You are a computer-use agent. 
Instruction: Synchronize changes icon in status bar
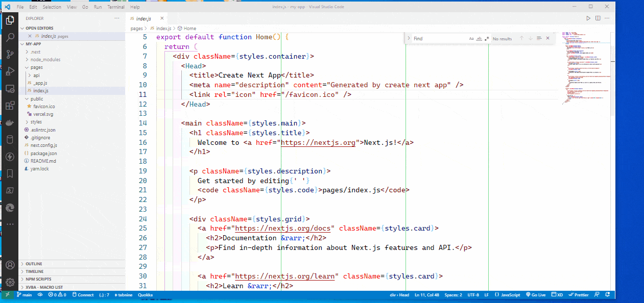point(41,295)
